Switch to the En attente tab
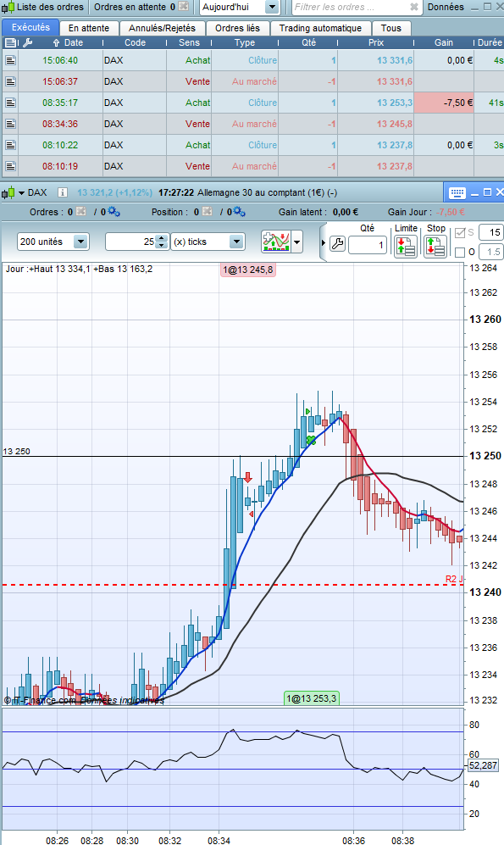The width and height of the screenshot is (504, 845). click(89, 28)
